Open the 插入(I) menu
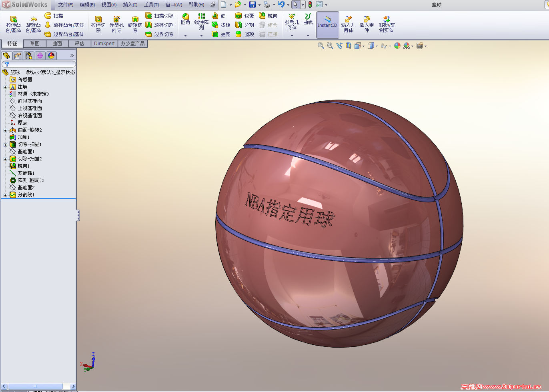 click(x=130, y=4)
